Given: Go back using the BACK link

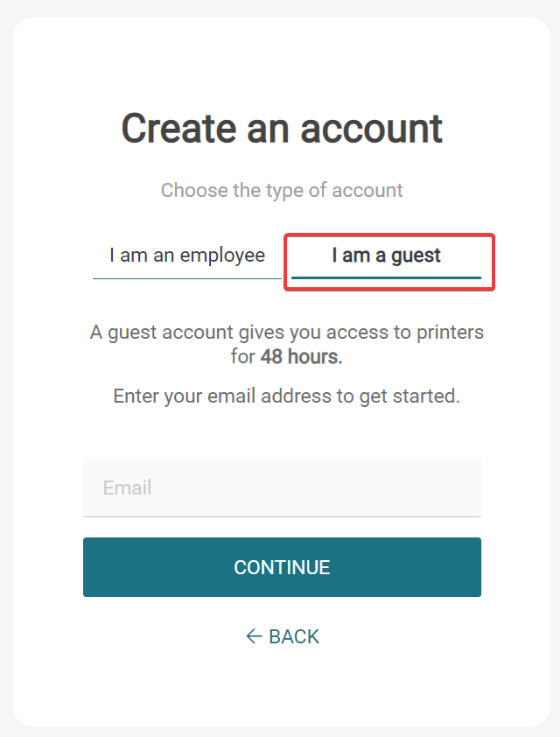Looking at the screenshot, I should tap(283, 636).
